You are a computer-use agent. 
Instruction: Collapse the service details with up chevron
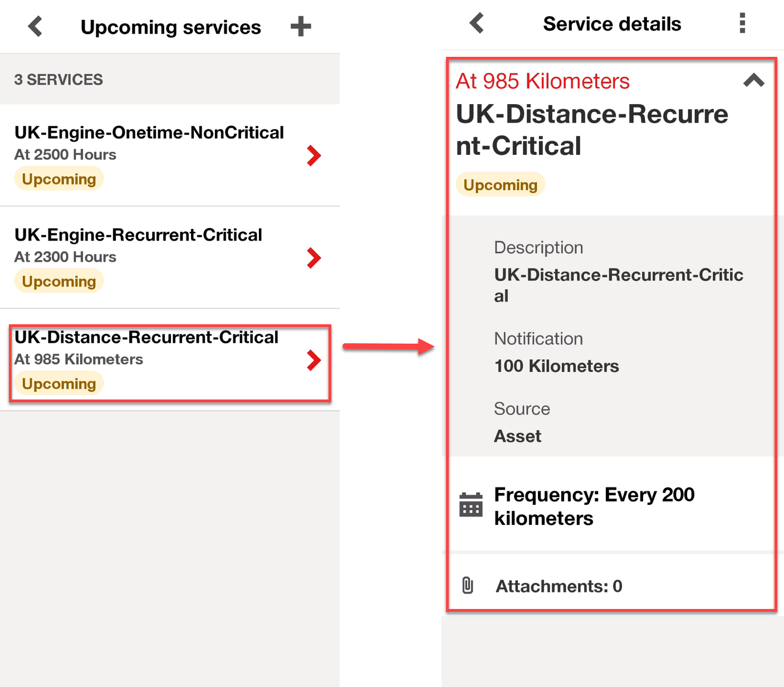(754, 80)
